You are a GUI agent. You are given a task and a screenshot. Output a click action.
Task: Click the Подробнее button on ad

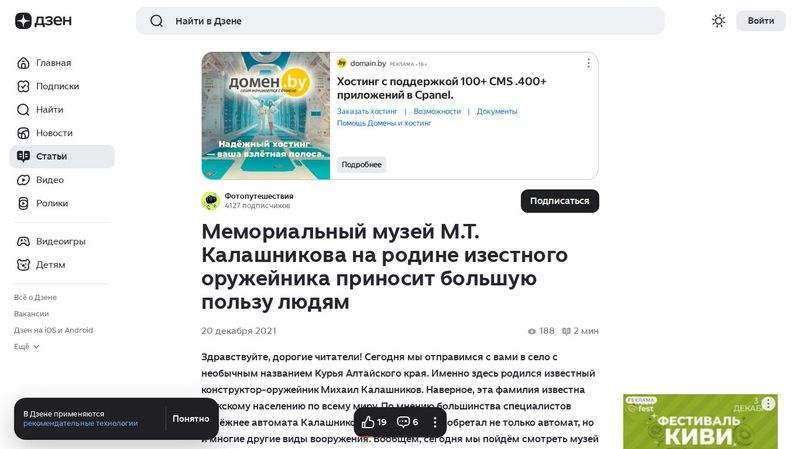[361, 164]
